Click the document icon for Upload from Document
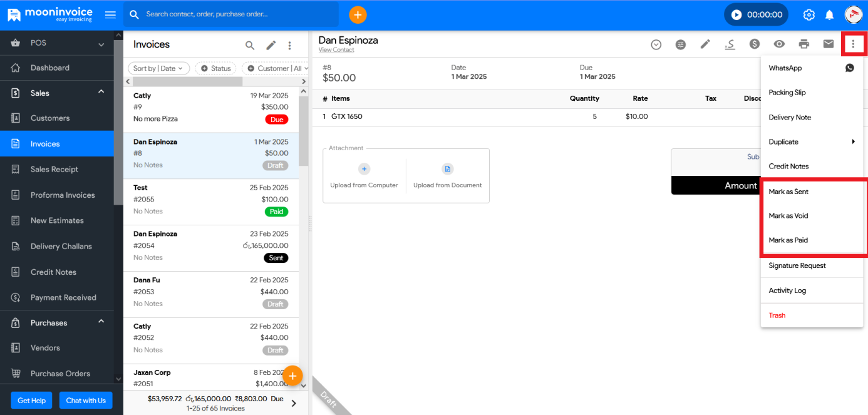The width and height of the screenshot is (868, 415). pyautogui.click(x=447, y=169)
